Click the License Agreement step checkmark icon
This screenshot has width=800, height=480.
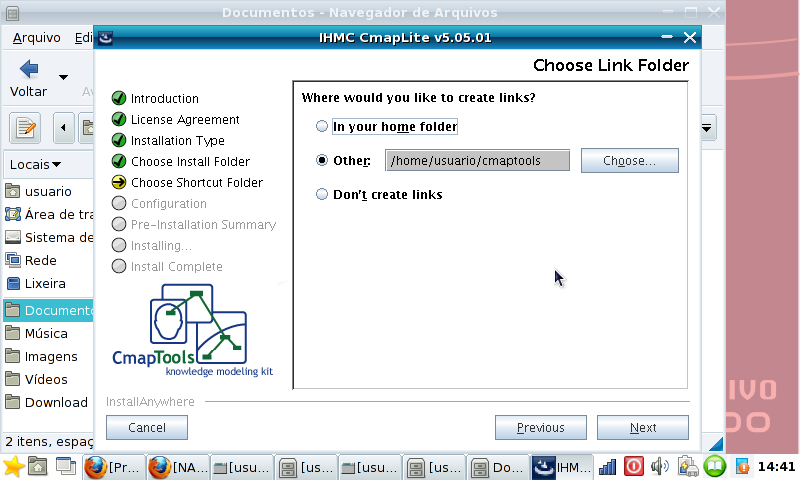[119, 119]
